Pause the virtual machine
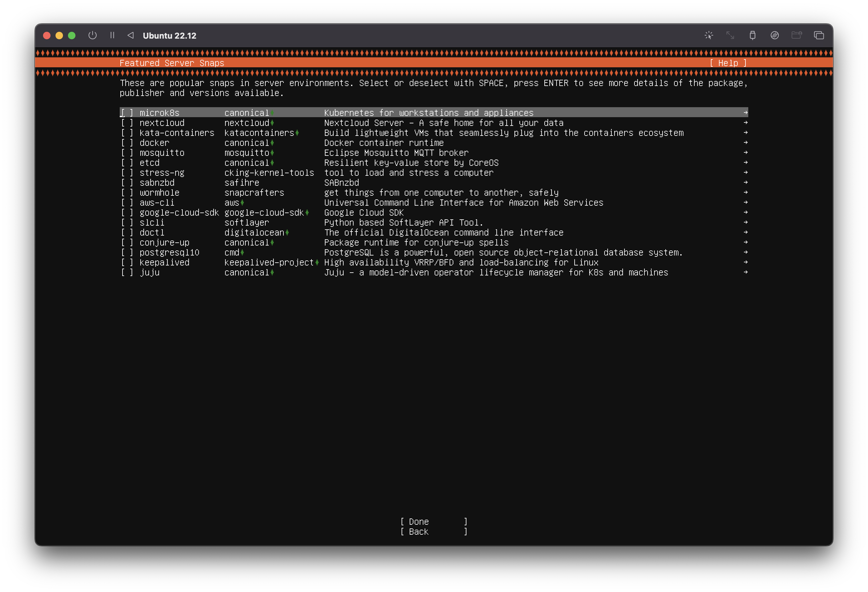Screen dimensions: 868x592 pos(112,36)
